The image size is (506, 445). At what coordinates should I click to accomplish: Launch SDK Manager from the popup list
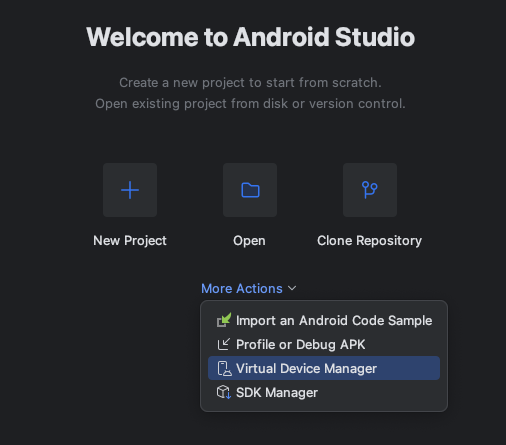tap(324, 392)
